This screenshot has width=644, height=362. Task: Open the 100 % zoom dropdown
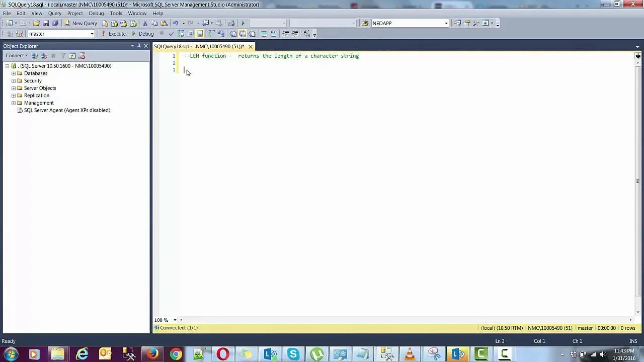point(175,320)
